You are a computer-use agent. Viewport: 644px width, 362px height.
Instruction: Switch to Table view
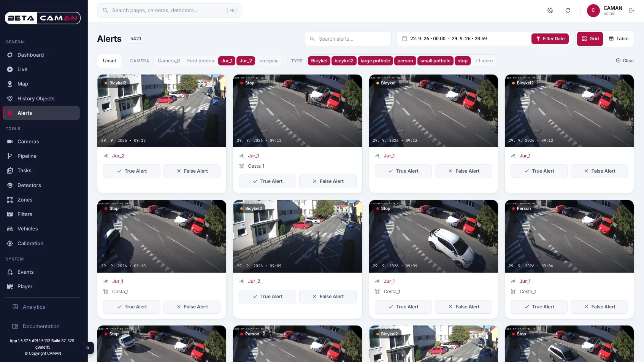click(619, 39)
